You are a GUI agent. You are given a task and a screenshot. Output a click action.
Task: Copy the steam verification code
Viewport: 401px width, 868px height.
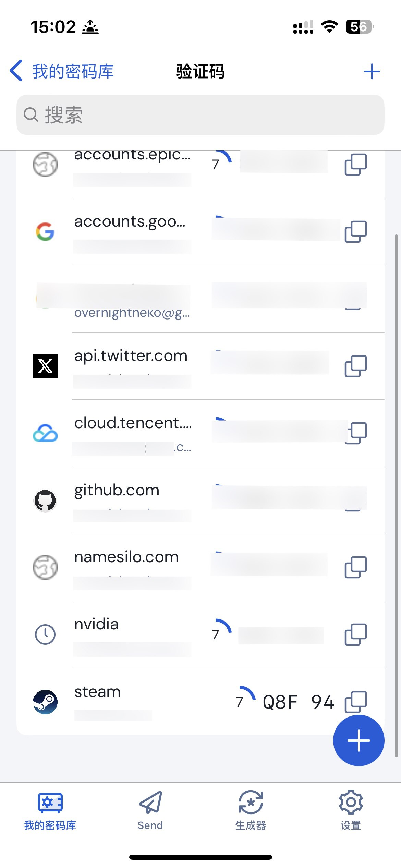[x=355, y=701]
